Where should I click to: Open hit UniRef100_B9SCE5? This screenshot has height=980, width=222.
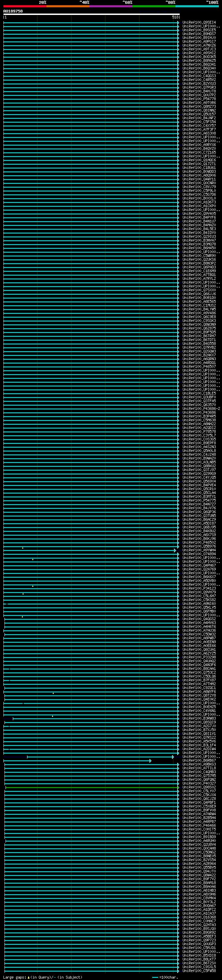[x=199, y=30]
